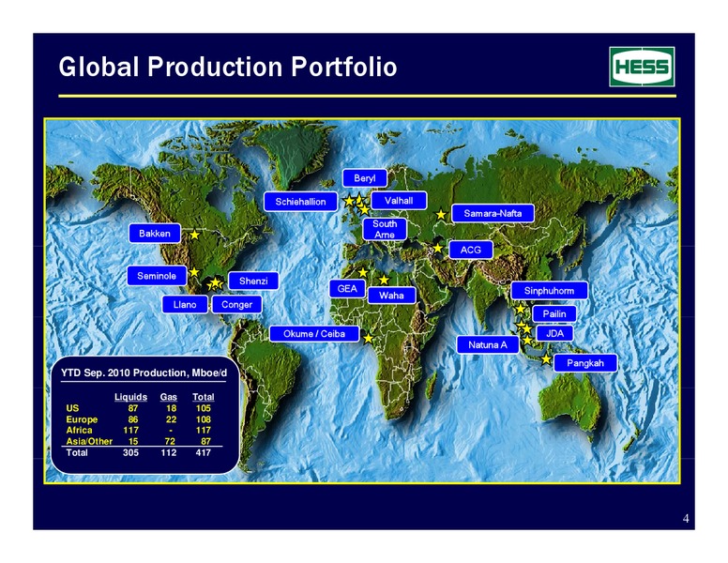This screenshot has height=563, width=728.
Task: Select the JDA map label
Action: [x=554, y=333]
